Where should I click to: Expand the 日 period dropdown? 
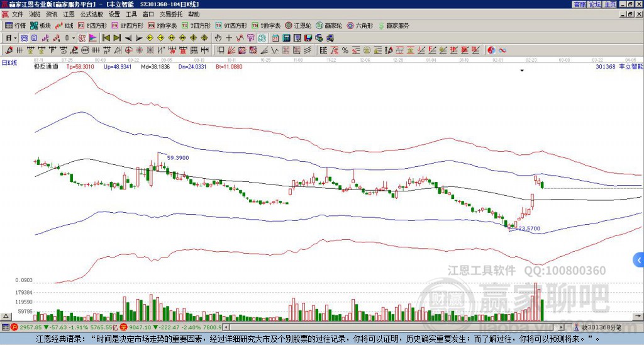[x=15, y=38]
